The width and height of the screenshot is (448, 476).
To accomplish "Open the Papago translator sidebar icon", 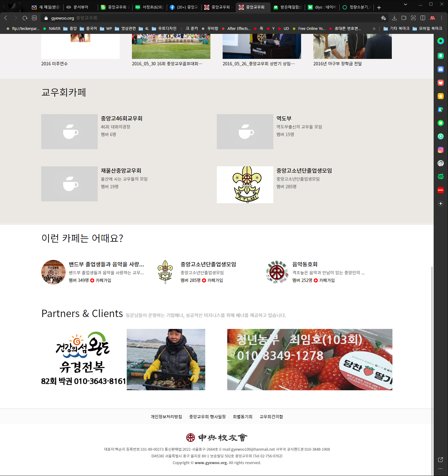I will (440, 110).
